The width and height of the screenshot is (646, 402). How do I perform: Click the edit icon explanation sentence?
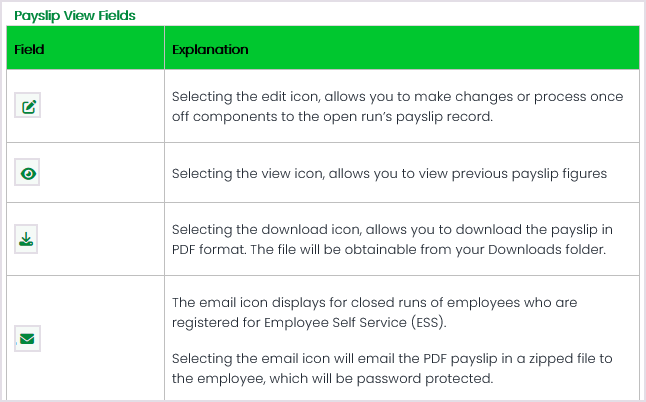(x=397, y=105)
